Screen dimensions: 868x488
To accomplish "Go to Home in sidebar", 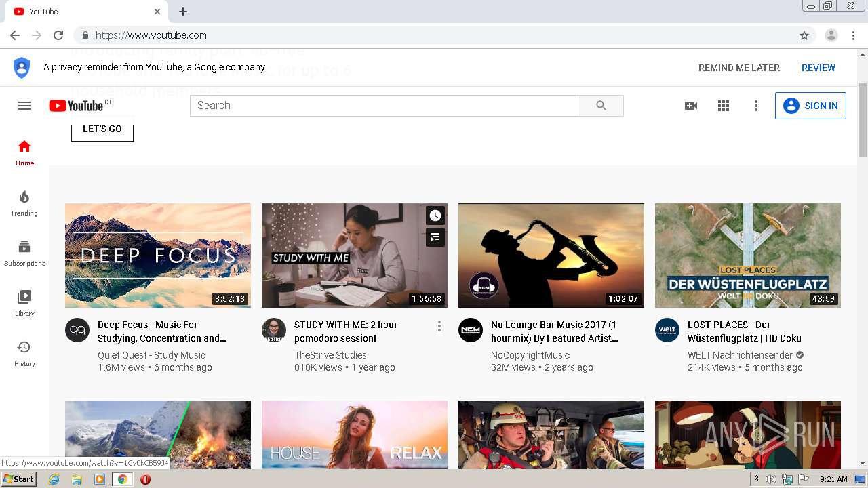I will (24, 153).
